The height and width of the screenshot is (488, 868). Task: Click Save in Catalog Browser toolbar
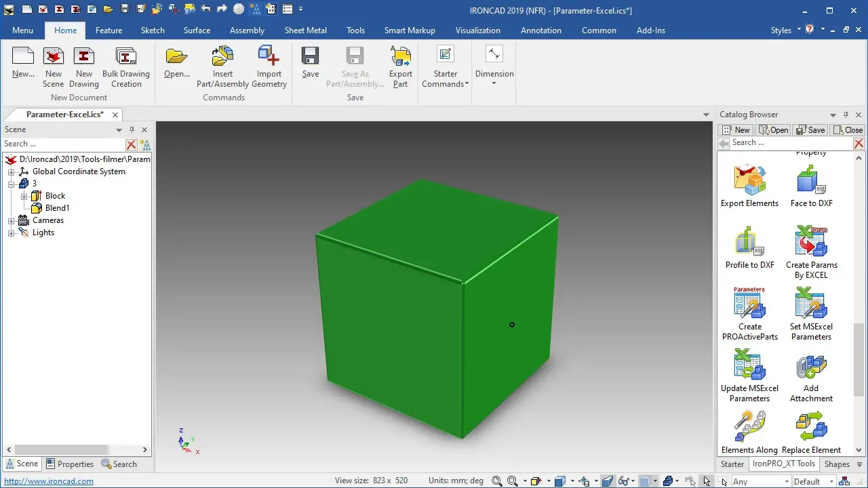click(x=810, y=130)
